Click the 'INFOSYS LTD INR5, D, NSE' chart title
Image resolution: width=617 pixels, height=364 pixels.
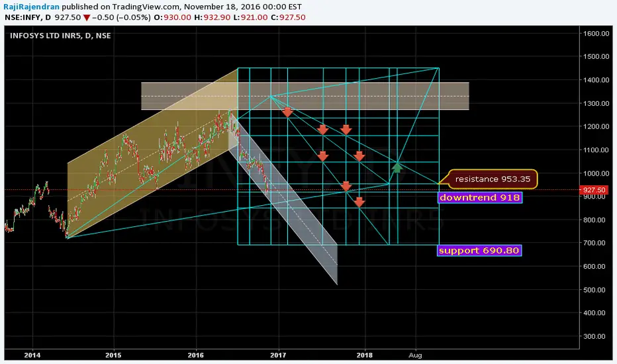60,36
